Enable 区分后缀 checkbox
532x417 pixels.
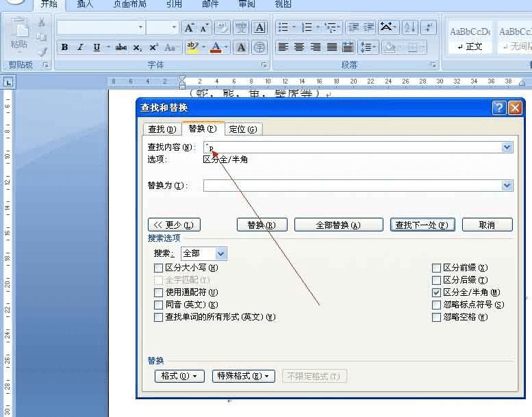436,280
